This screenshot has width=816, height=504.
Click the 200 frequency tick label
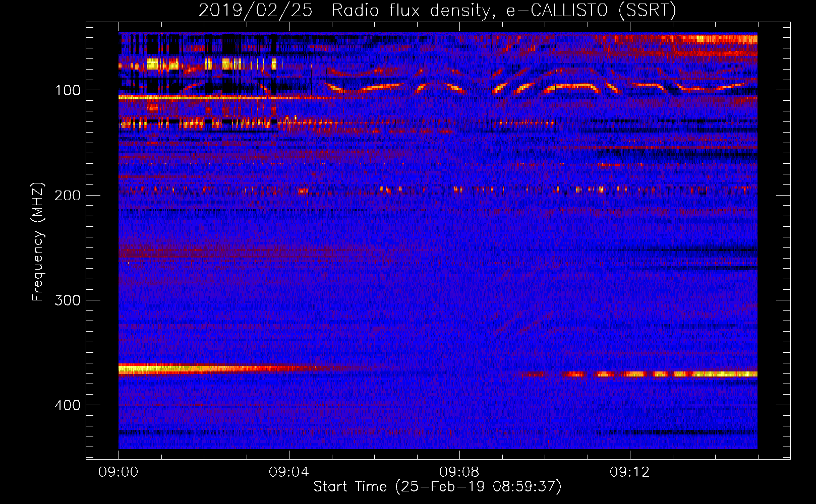tap(68, 196)
